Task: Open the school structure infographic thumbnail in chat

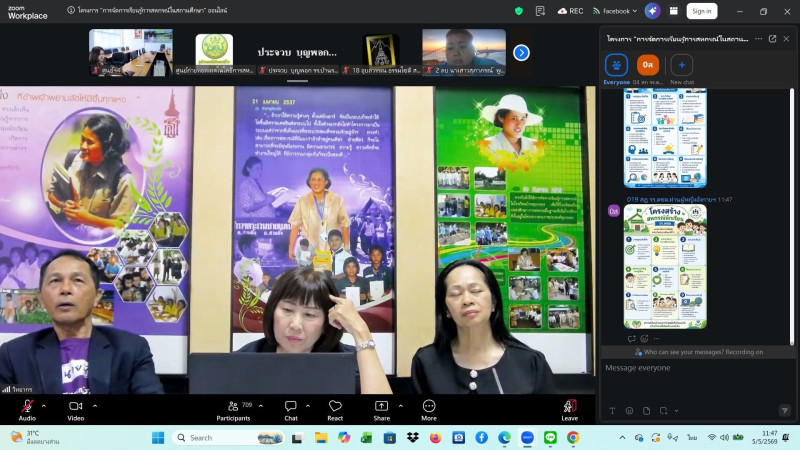Action: point(665,266)
